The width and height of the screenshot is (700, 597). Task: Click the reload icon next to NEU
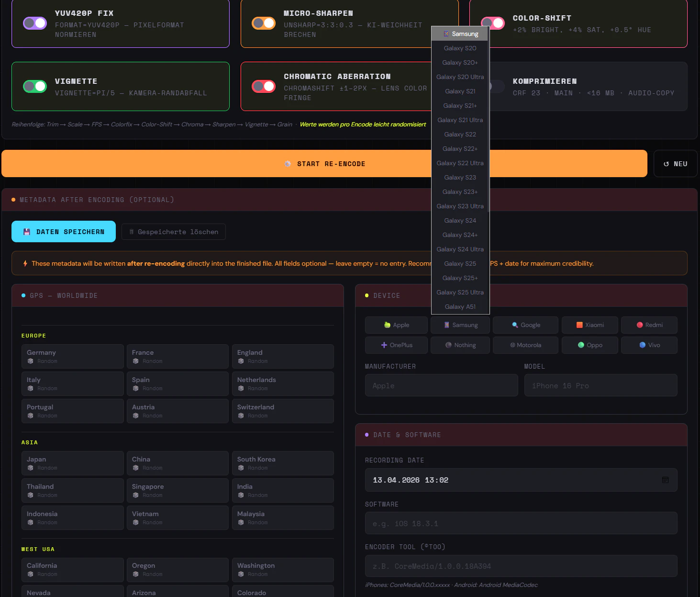point(666,164)
